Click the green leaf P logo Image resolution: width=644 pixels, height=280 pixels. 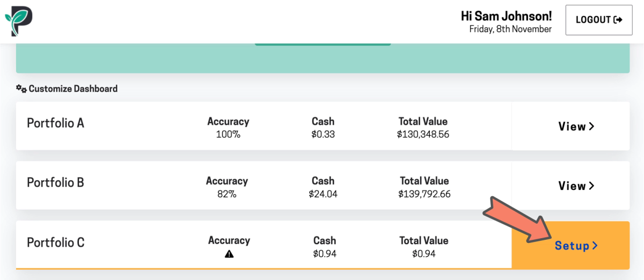click(x=19, y=21)
